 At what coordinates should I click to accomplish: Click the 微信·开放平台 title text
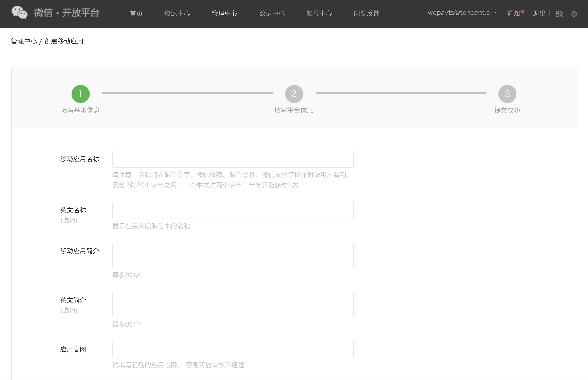(67, 13)
